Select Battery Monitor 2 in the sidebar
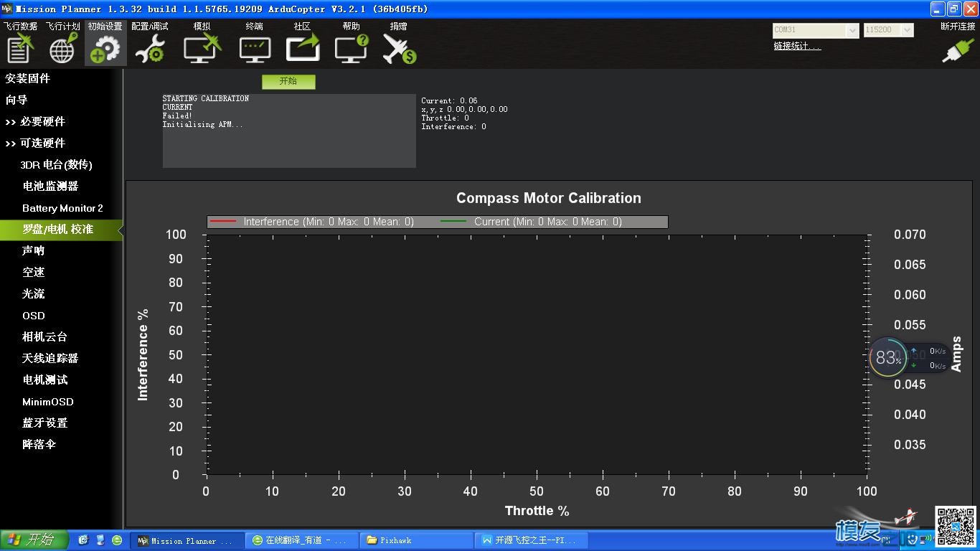 coord(61,207)
